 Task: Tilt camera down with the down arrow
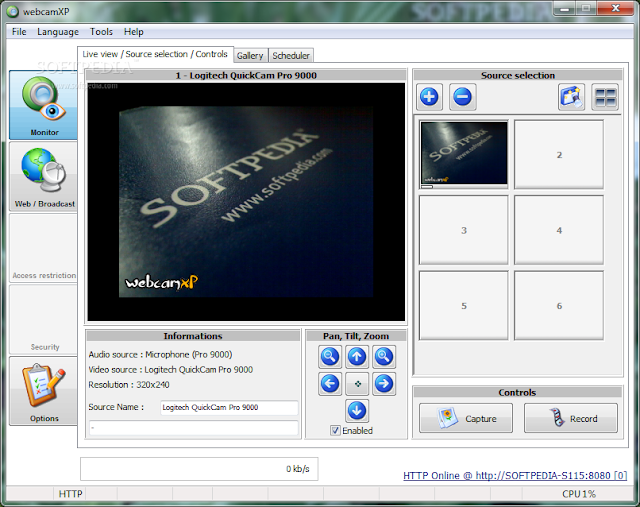point(357,411)
